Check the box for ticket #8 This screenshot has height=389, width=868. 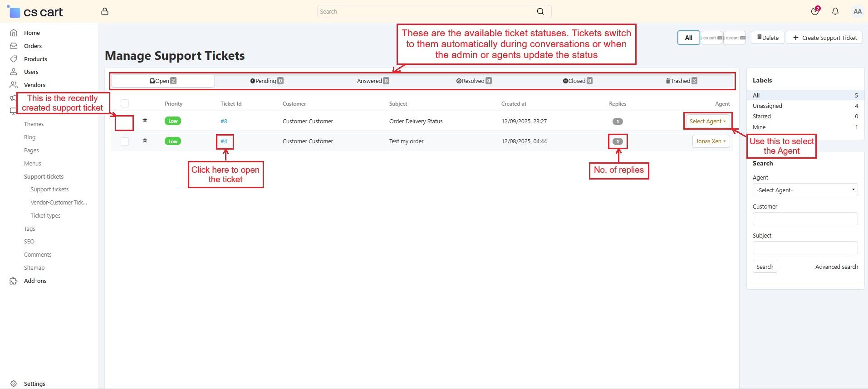[124, 122]
